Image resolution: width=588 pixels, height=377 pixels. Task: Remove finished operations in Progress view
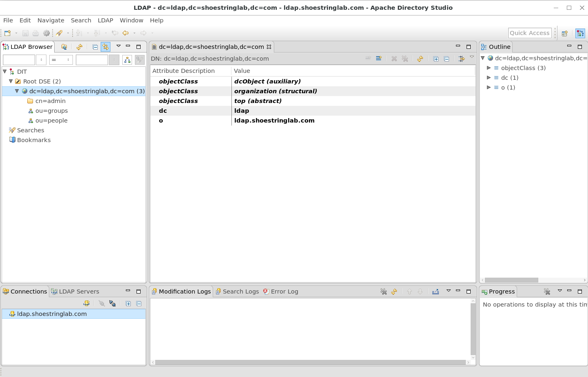point(547,292)
